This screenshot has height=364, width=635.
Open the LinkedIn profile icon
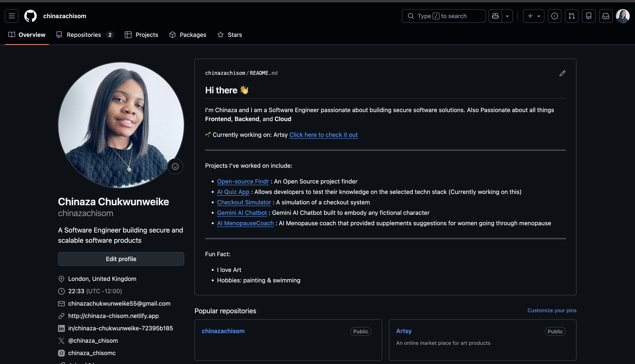[x=61, y=328]
